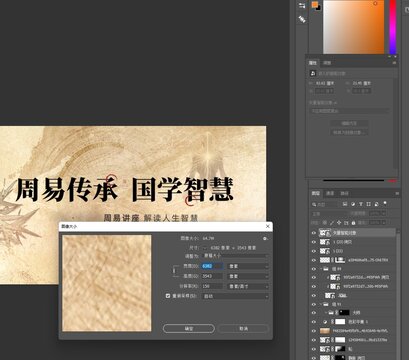Click the width field showing 6382
This screenshot has width=409, height=360.
212,266
